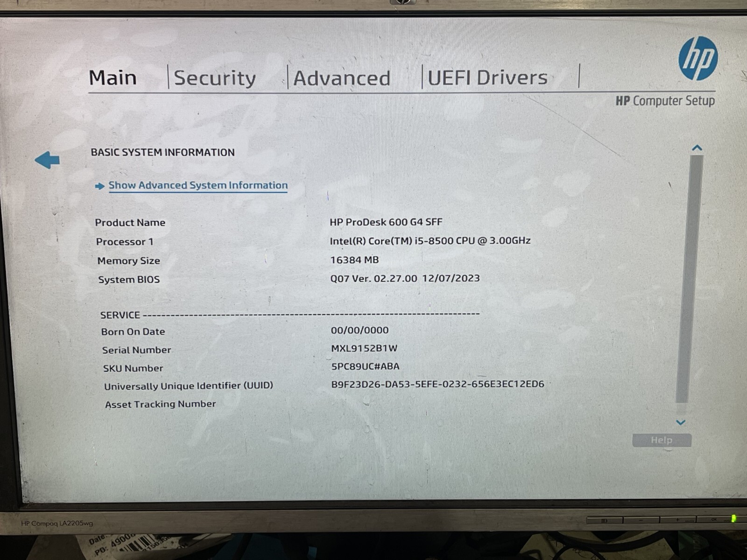Click arrow bullet beside Show Advanced System Information
The width and height of the screenshot is (747, 560).
99,186
